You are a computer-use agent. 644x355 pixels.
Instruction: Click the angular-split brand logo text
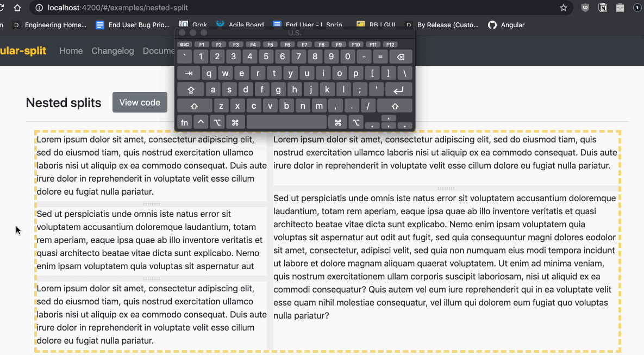[x=23, y=51]
